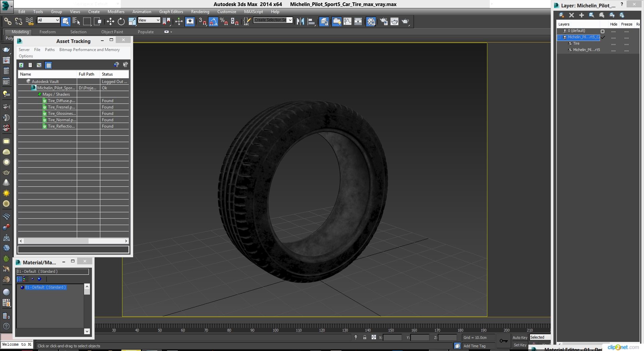The height and width of the screenshot is (351, 644).
Task: Switch to Object Paint ribbon tab
Action: pos(112,32)
